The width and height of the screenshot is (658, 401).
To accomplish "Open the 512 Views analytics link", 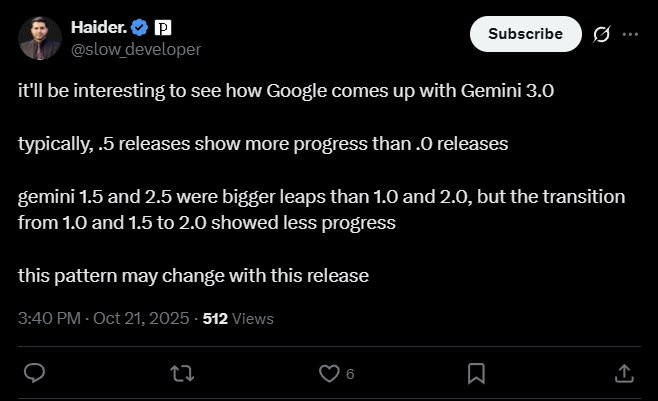I will click(238, 319).
